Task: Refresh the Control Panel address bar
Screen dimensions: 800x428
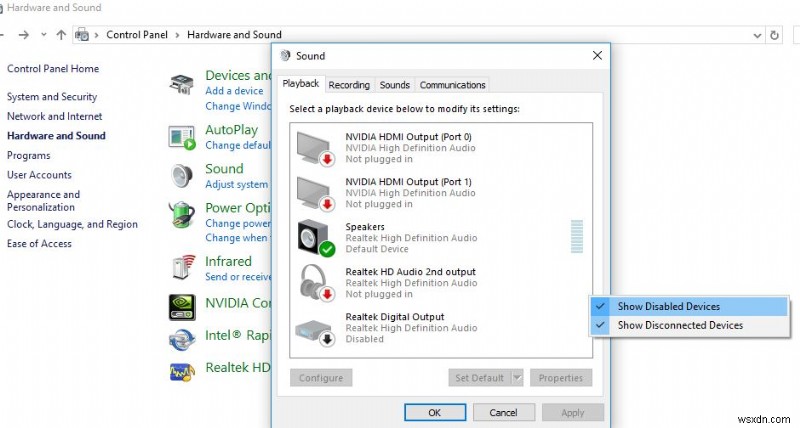Action: coord(774,35)
